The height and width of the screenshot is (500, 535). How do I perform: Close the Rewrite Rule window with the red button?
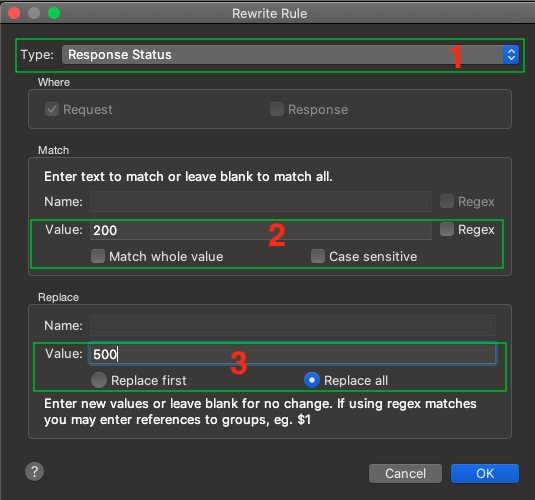[x=14, y=13]
